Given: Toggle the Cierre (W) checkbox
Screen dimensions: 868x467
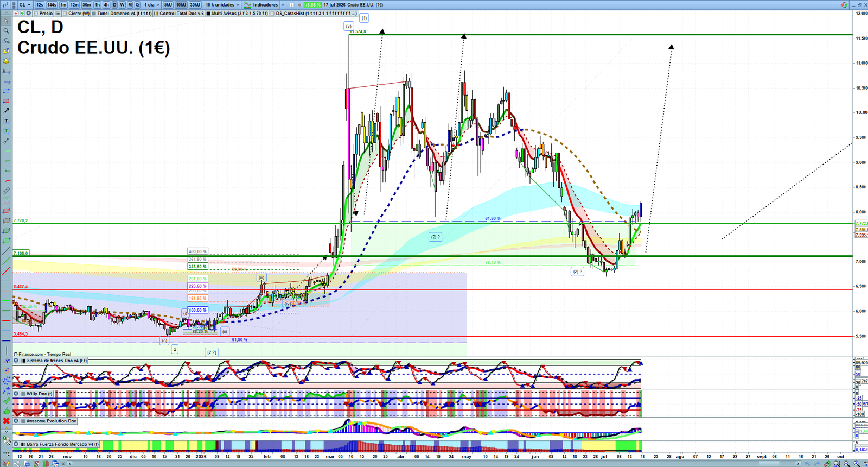Looking at the screenshot, I should pos(65,13).
